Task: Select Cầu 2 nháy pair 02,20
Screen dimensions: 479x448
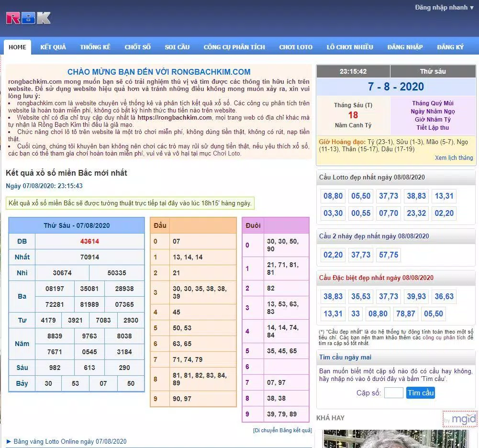Action: (333, 255)
